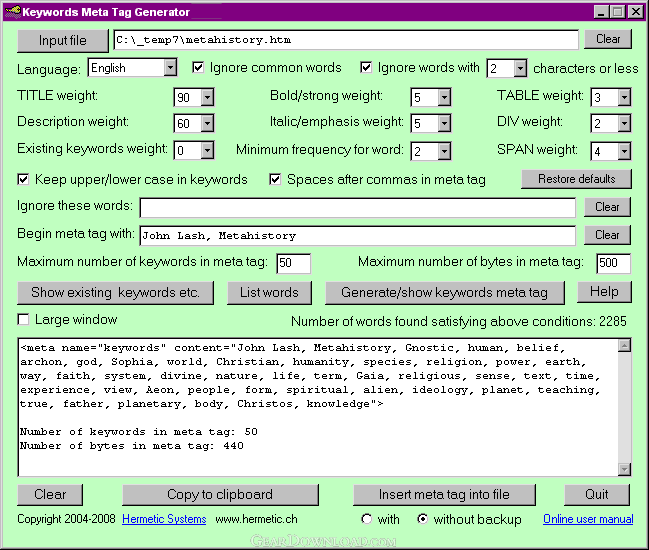649x550 pixels.
Task: Click Copy to clipboard button
Action: (x=220, y=495)
